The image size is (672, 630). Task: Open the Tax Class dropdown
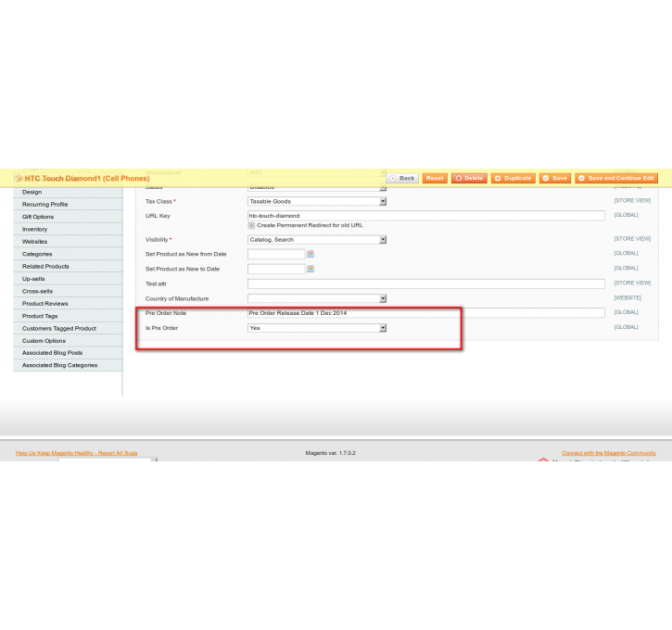click(x=317, y=201)
